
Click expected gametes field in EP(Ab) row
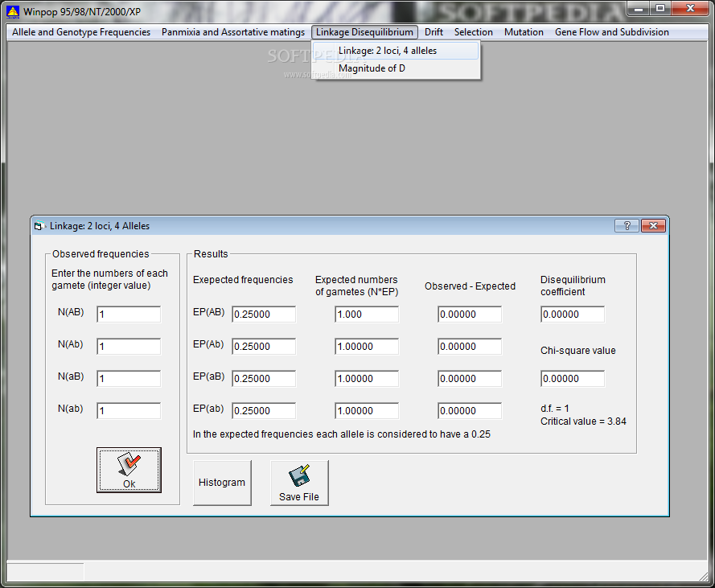click(367, 347)
